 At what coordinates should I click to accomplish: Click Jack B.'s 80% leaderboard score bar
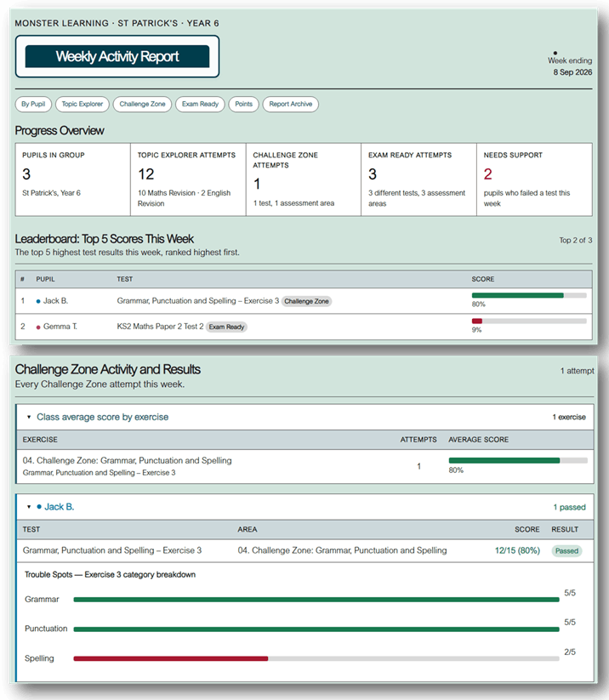tap(529, 295)
